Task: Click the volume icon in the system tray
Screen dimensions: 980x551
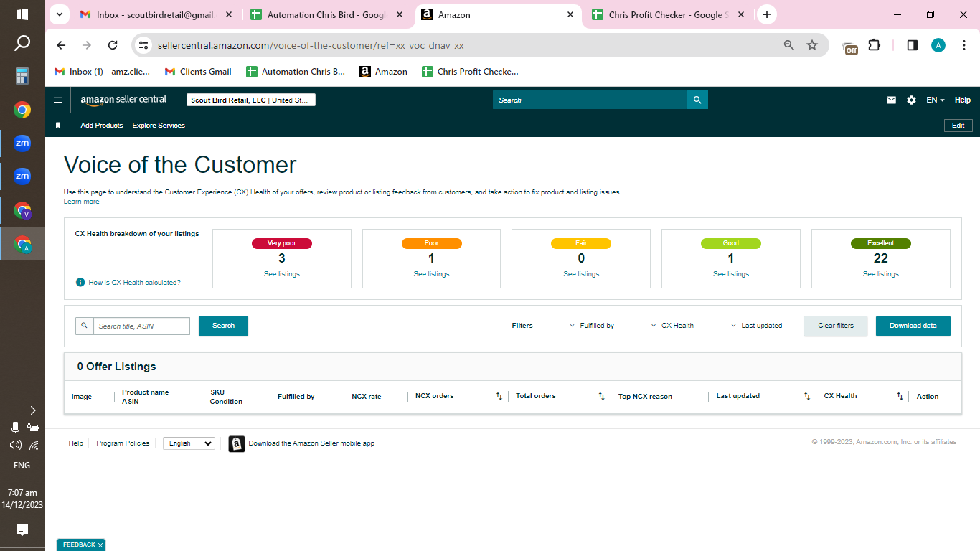Action: 15,445
